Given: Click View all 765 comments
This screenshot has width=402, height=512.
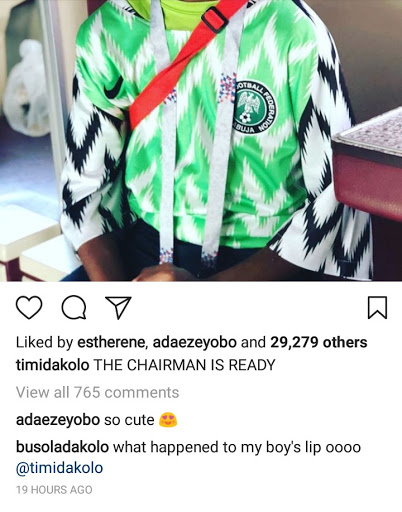Looking at the screenshot, I should (97, 392).
